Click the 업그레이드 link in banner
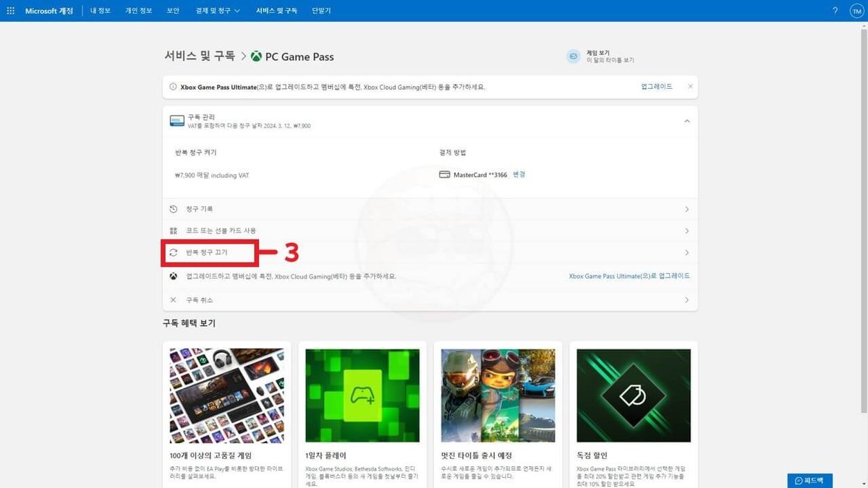 point(656,87)
